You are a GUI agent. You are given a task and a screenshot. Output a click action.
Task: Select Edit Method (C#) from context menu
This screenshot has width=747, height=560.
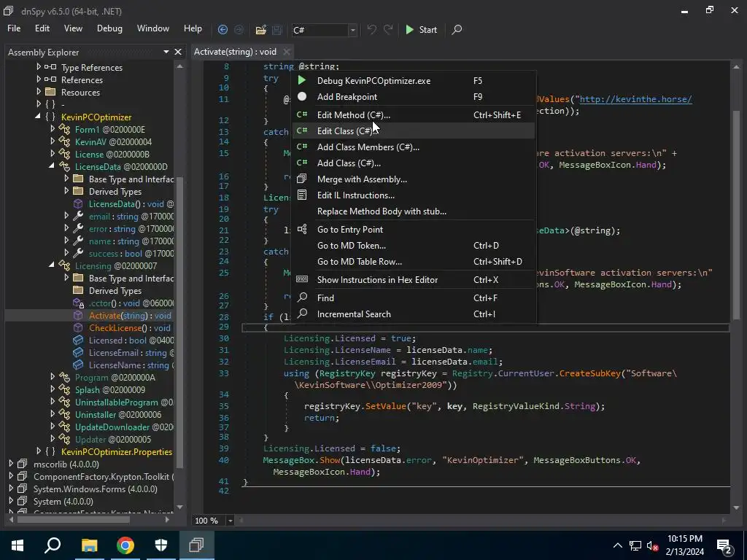tap(354, 115)
